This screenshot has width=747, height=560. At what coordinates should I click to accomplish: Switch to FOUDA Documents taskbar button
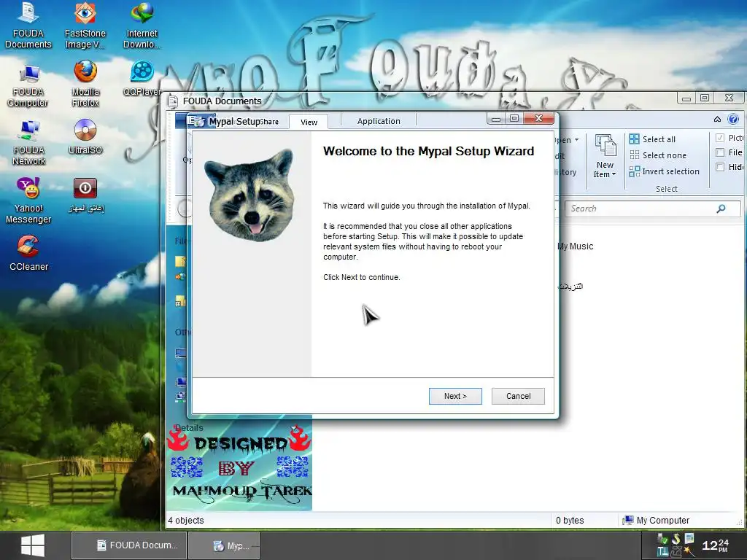[x=128, y=545]
